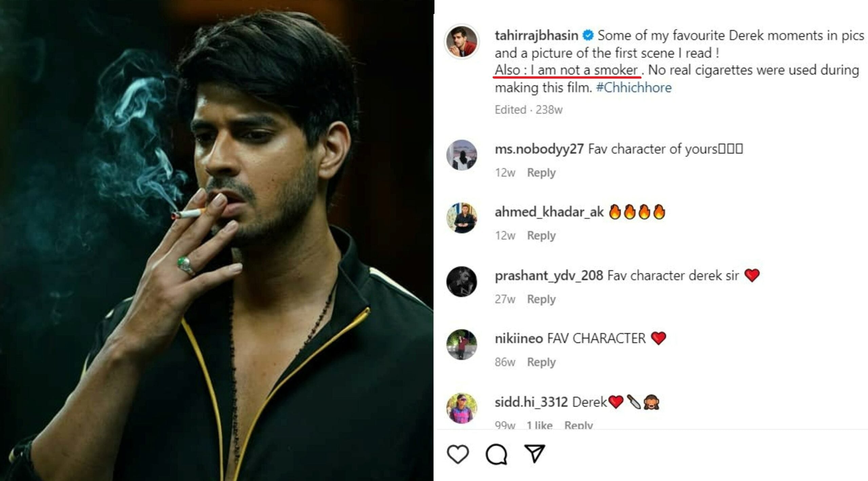Click the '12w' timestamp on ms.nobodyy27's comment
Image resolution: width=868 pixels, height=481 pixels.
[x=505, y=172]
